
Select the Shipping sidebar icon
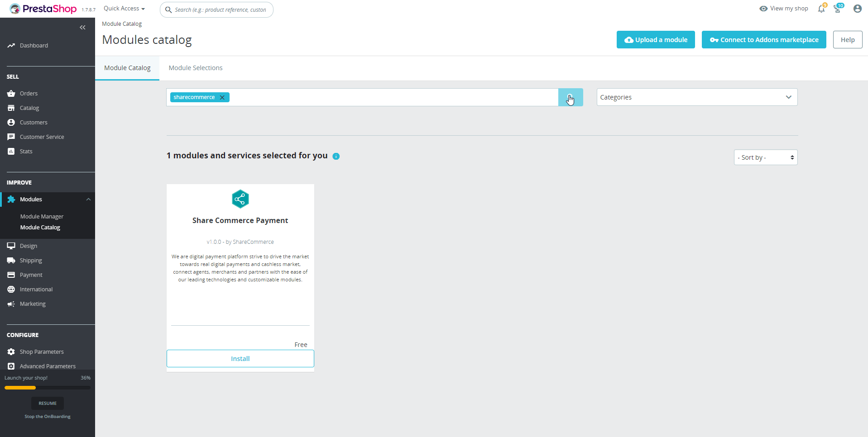click(x=30, y=260)
